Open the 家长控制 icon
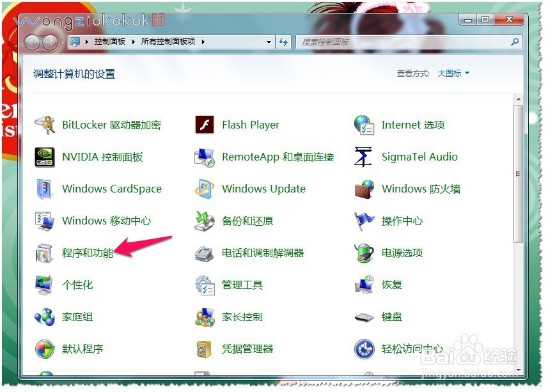This screenshot has width=548, height=392. [205, 317]
